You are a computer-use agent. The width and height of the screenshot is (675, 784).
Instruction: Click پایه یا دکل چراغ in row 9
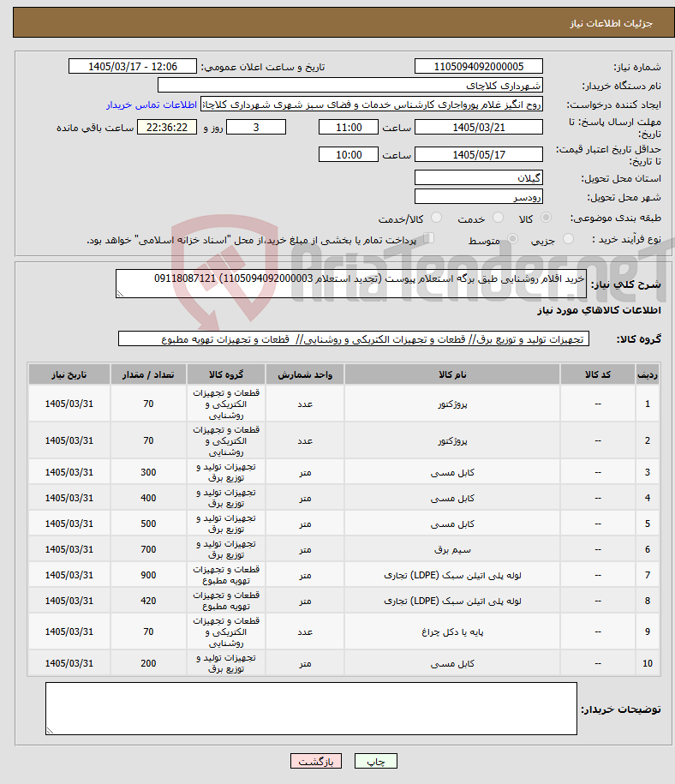[x=452, y=632]
